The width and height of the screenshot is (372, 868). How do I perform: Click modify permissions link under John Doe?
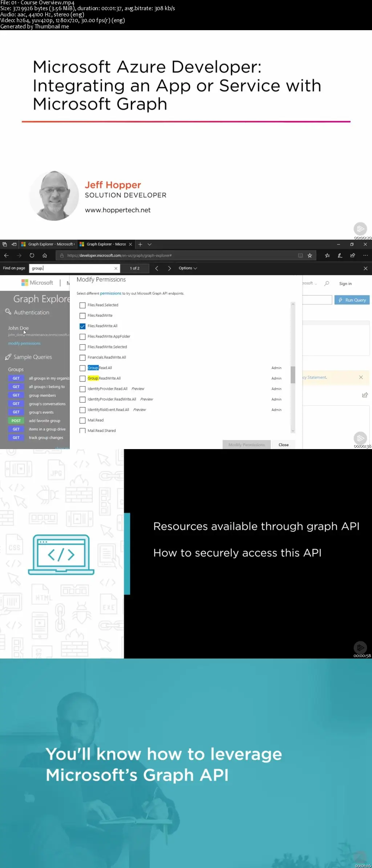tap(24, 343)
